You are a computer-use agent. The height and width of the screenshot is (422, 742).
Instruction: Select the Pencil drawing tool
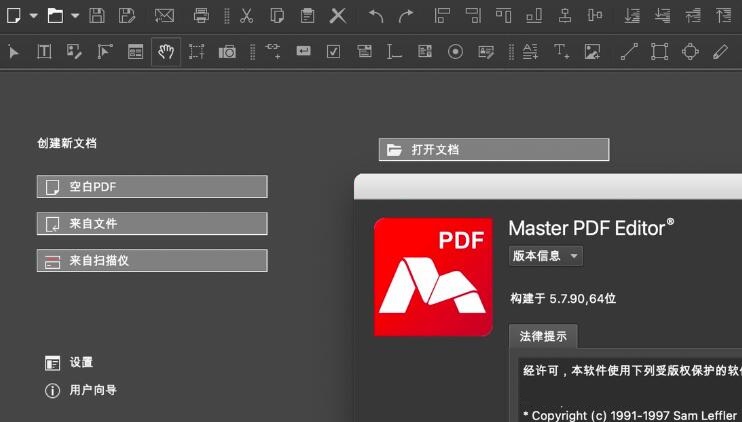tap(721, 51)
